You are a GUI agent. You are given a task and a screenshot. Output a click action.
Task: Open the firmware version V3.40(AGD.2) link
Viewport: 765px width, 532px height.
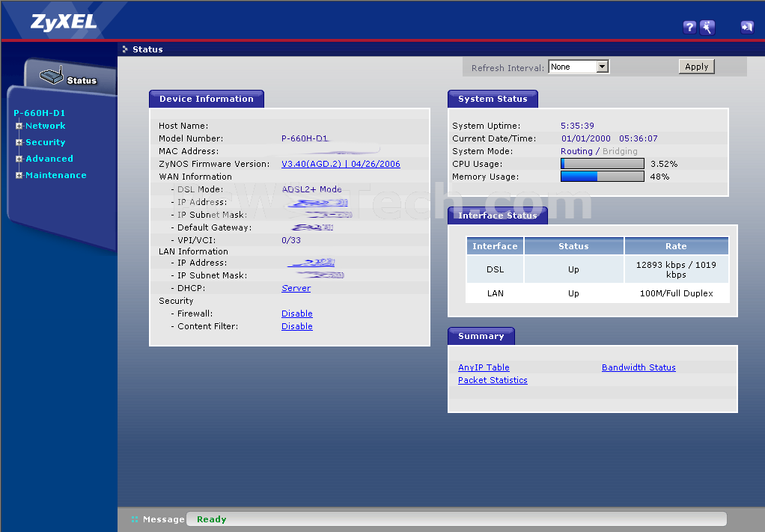341,165
